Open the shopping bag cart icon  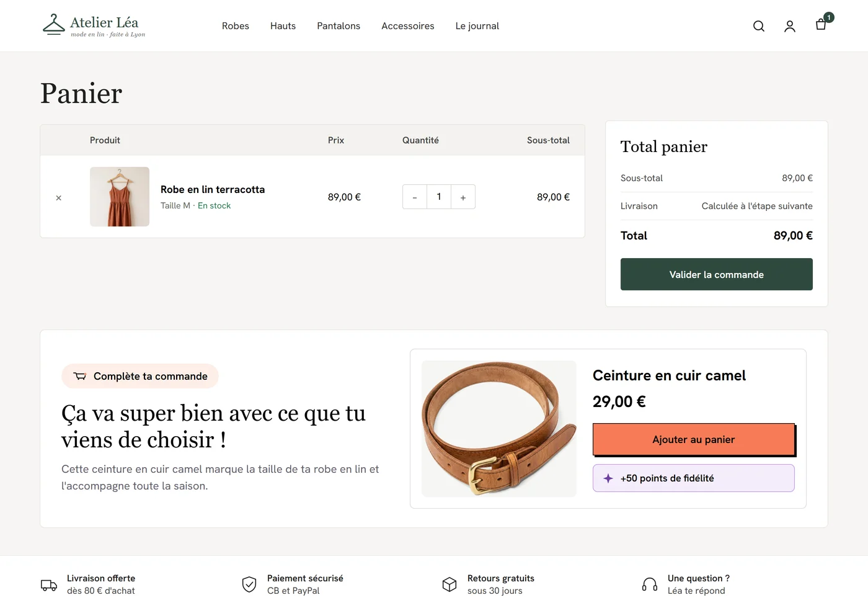(x=821, y=25)
